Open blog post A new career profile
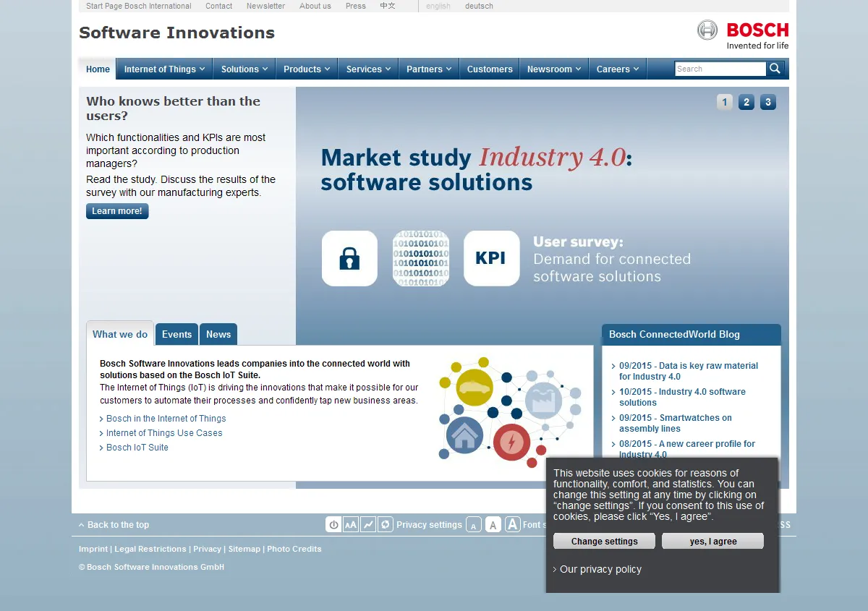 coord(687,448)
